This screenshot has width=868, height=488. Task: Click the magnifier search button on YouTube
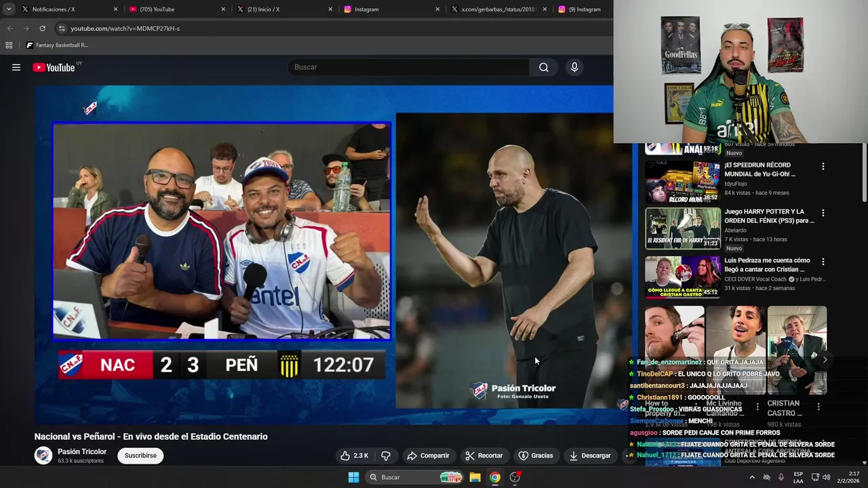(544, 67)
